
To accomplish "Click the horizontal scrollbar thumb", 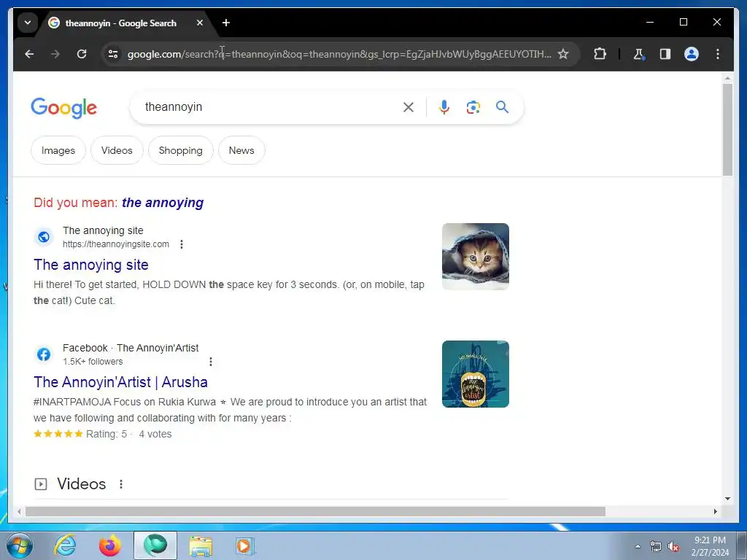I will (x=315, y=511).
